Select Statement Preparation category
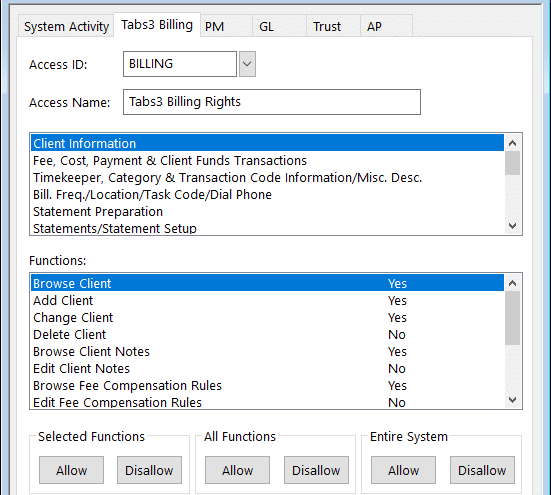Viewport: 551px width, 495px height. (267, 212)
